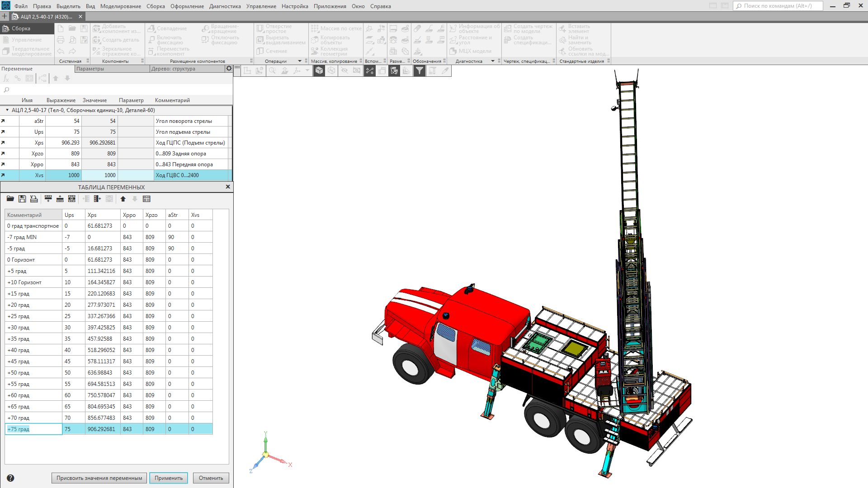868x488 pixels.
Task: Click Присвоить значения переменным button
Action: 99,478
